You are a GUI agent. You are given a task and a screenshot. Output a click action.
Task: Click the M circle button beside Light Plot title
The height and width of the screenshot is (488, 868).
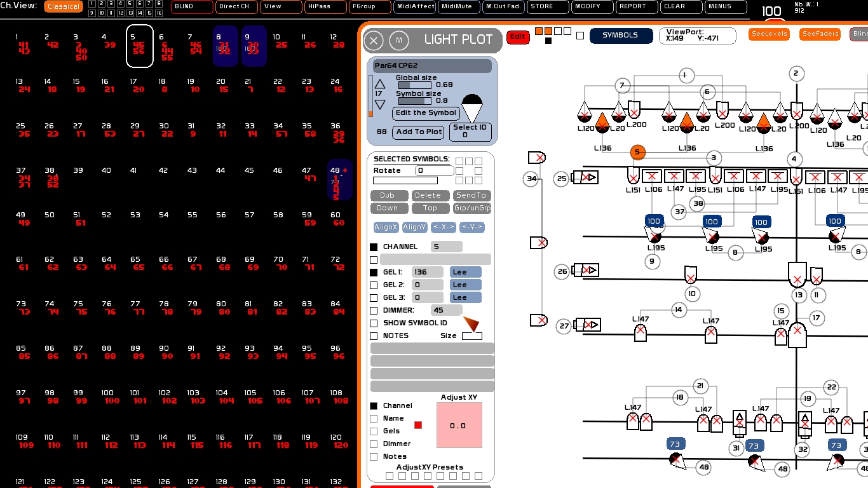tap(399, 40)
